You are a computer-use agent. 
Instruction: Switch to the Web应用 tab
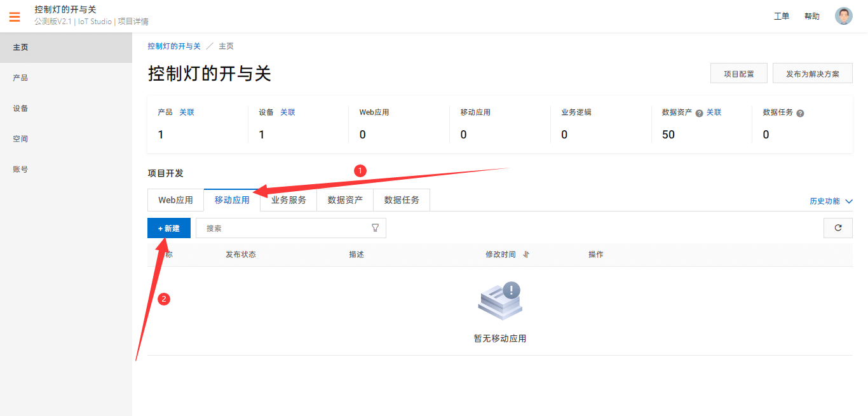(x=175, y=199)
